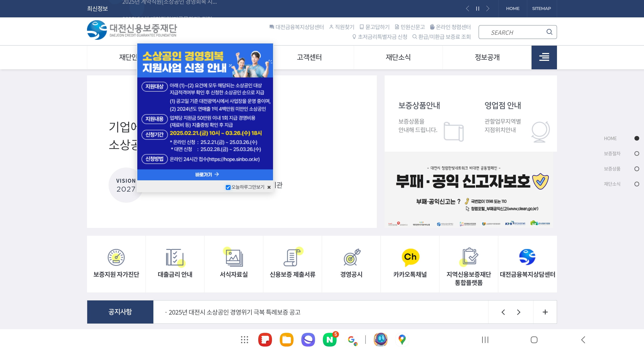644x350 pixels.
Task: Open the SITEMAP link
Action: (541, 8)
